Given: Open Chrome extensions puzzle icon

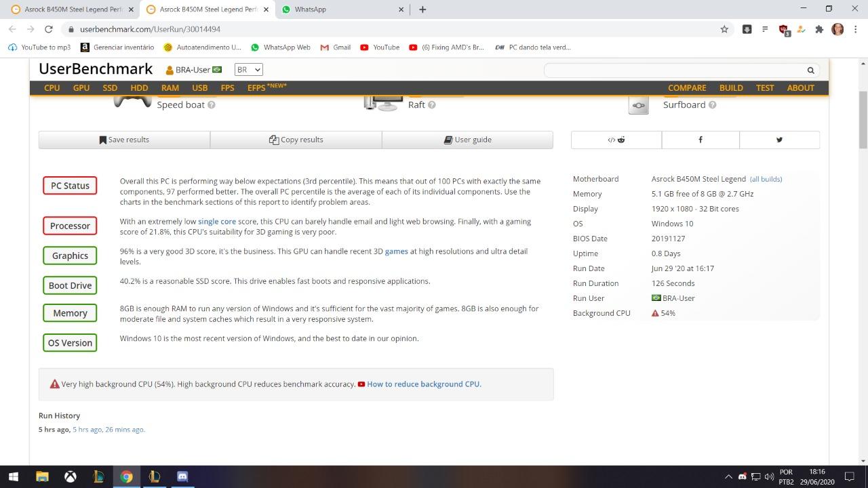Looking at the screenshot, I should coord(819,29).
